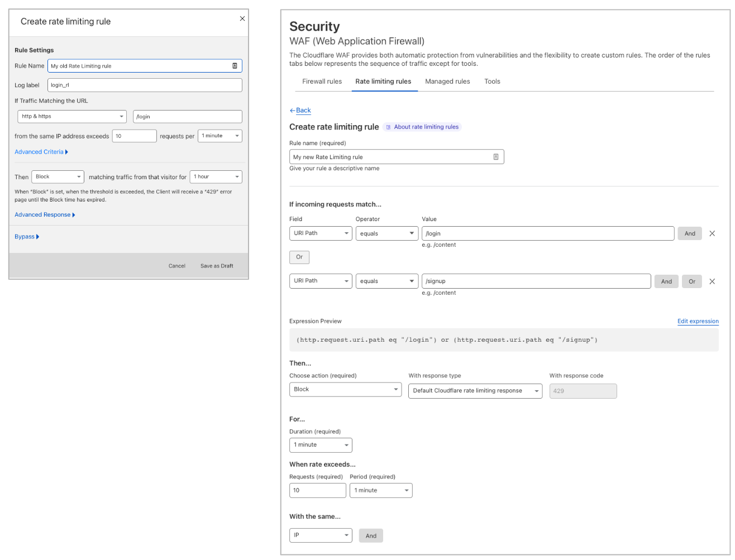Click the Back link above Create rate limiting rule

click(x=300, y=111)
